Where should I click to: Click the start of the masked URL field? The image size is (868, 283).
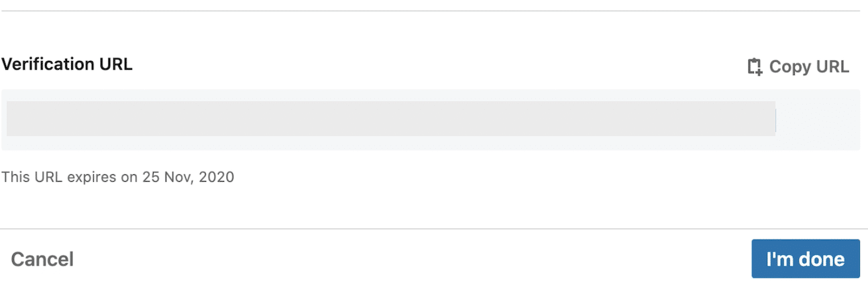tap(20, 119)
